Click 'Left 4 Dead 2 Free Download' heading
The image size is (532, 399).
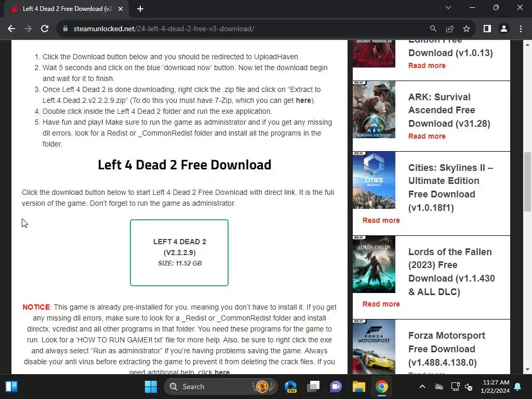184,165
